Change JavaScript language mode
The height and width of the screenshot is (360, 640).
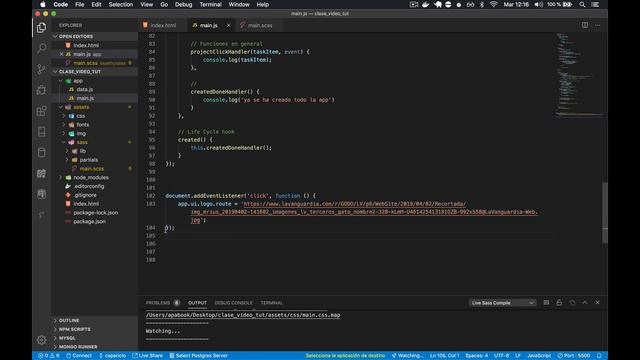539,356
